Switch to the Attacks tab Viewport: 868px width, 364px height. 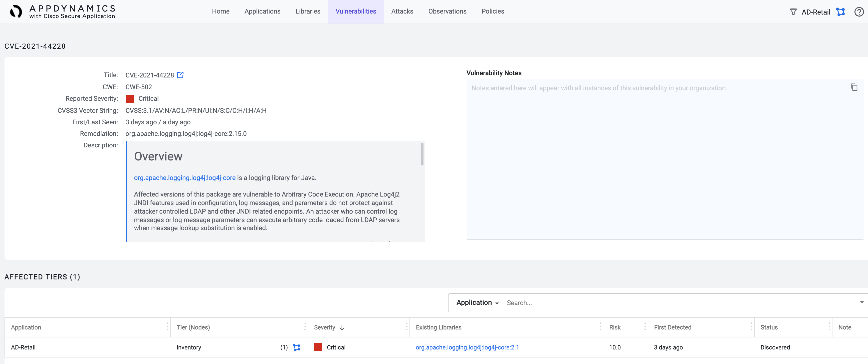(x=402, y=12)
